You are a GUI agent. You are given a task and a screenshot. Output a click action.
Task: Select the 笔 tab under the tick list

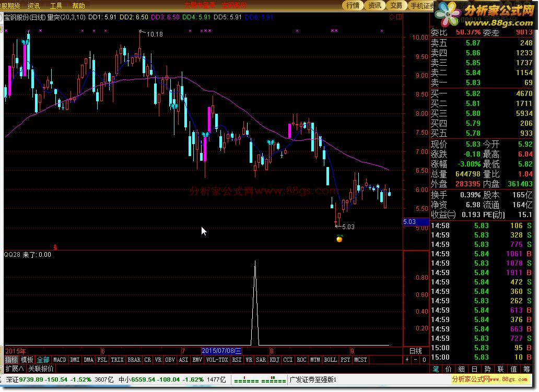tap(436, 369)
